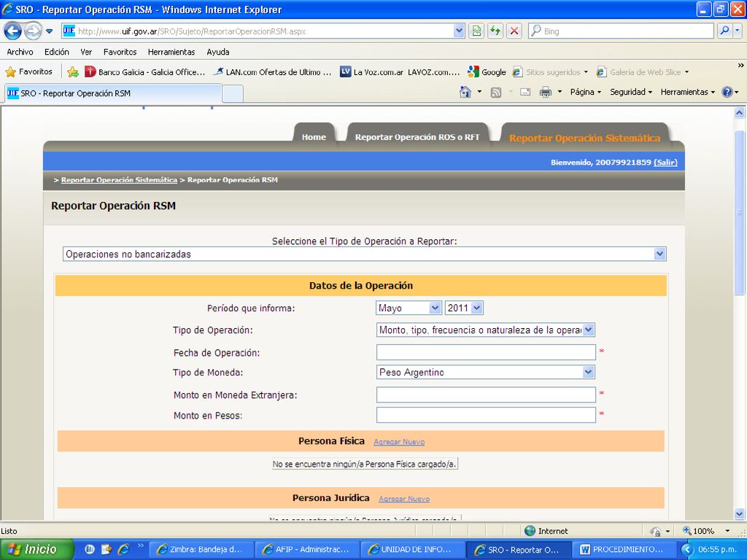The width and height of the screenshot is (747, 560).
Task: Click Internet Explorer quick launch icon
Action: (x=123, y=549)
